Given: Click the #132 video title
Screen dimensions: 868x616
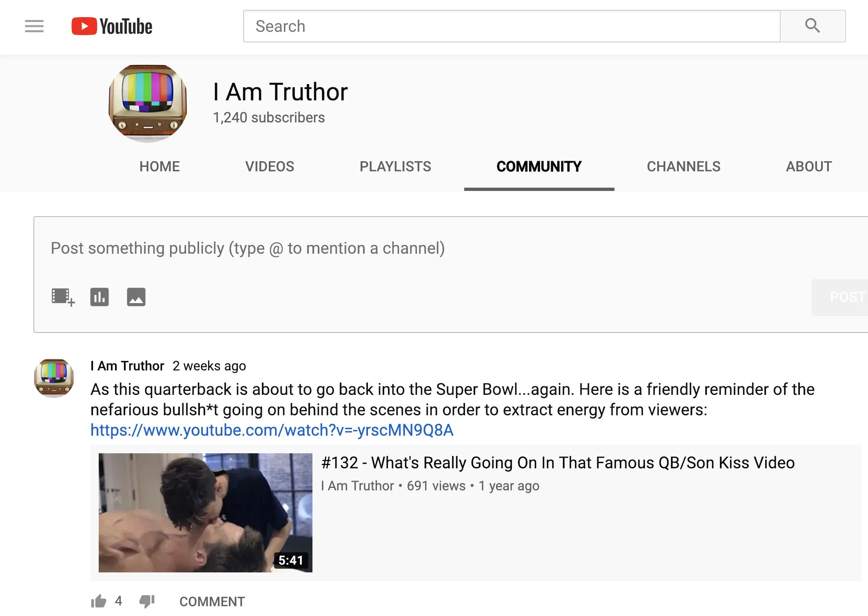Looking at the screenshot, I should click(x=558, y=463).
